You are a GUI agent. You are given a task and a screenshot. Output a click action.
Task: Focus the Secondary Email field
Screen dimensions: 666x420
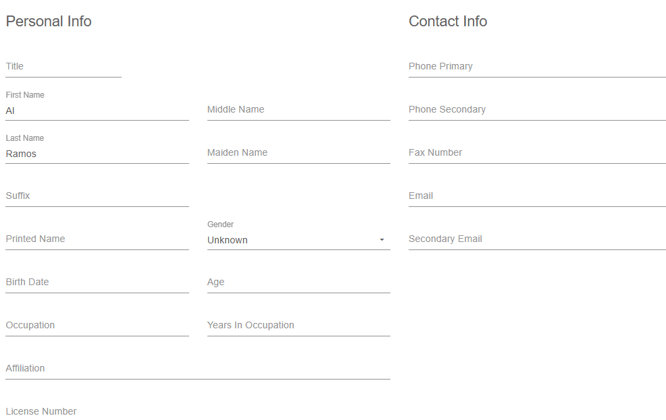pyautogui.click(x=536, y=239)
